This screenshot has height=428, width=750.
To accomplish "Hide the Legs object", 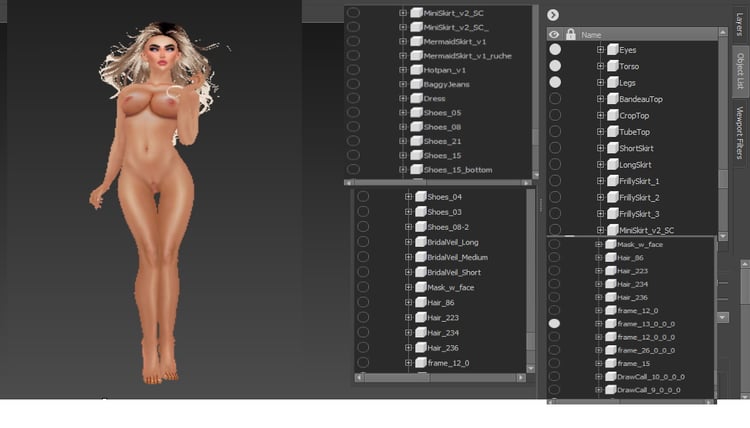I will coord(555,82).
